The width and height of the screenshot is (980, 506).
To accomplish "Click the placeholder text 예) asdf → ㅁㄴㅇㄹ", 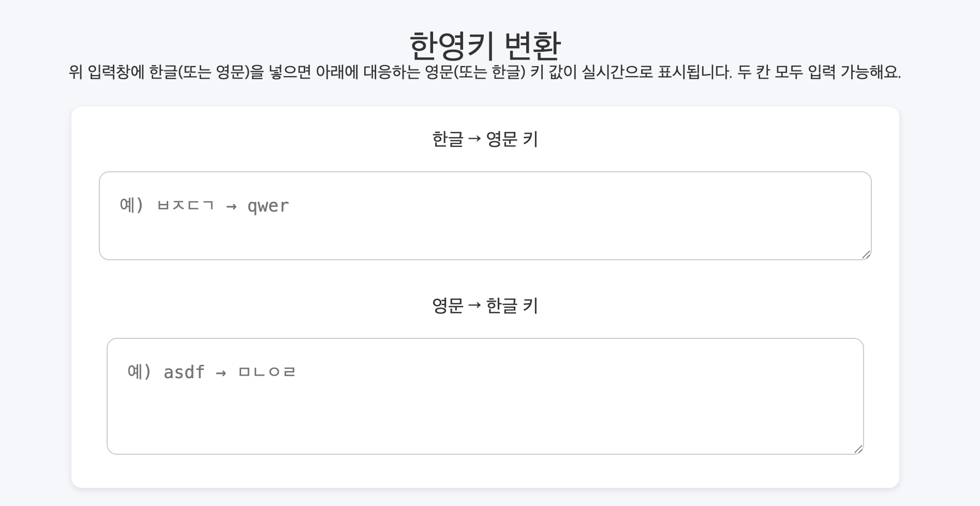I will pos(212,371).
